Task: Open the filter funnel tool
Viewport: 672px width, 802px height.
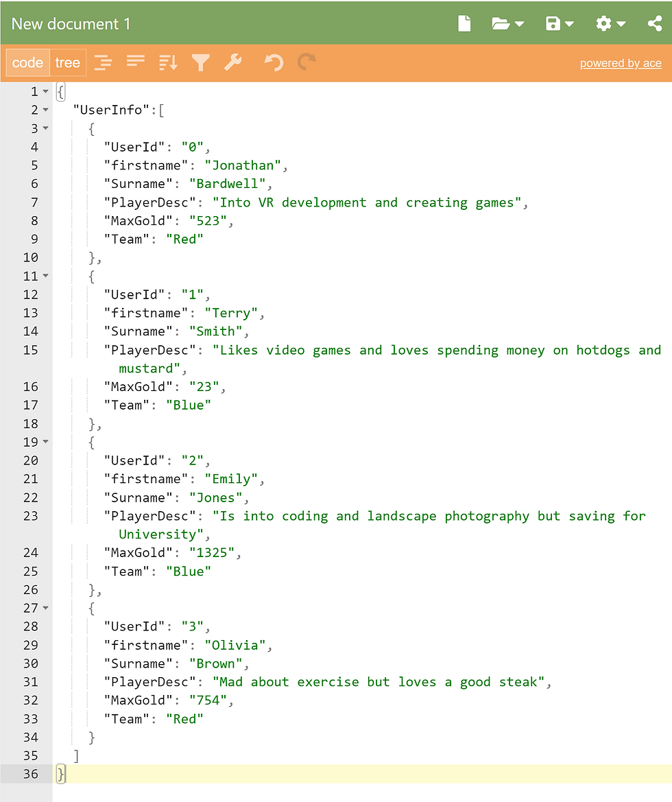Action: pyautogui.click(x=200, y=63)
